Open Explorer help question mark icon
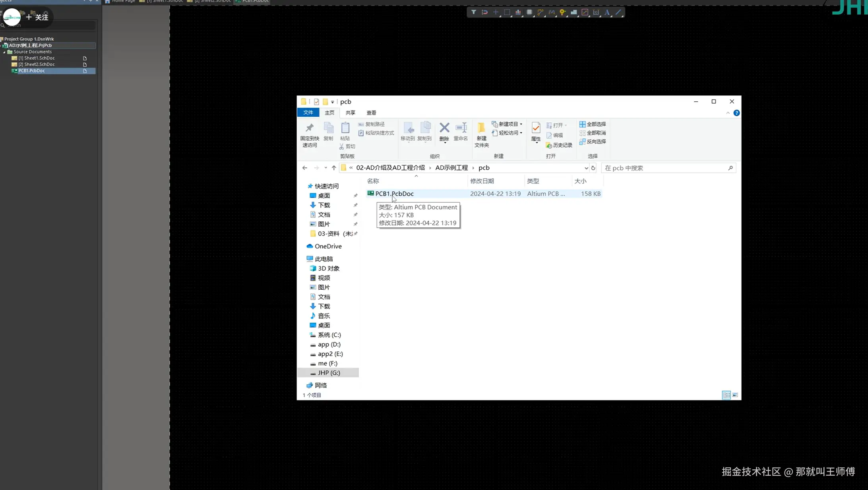 [x=736, y=113]
